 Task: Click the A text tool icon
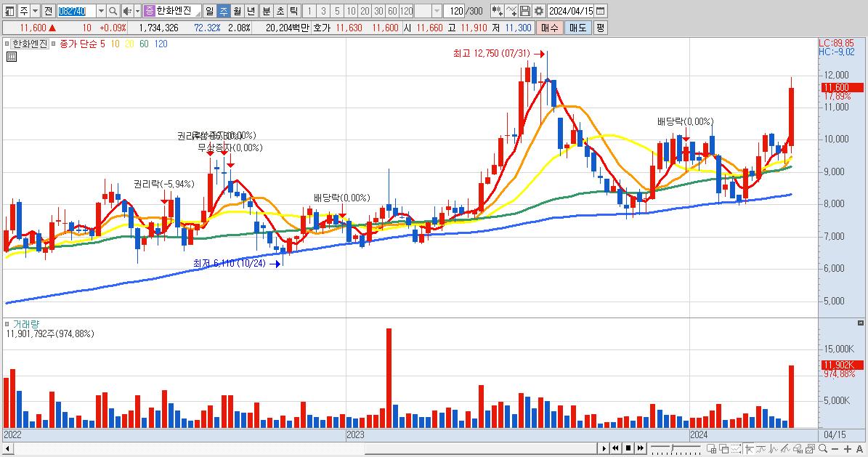click(860, 449)
